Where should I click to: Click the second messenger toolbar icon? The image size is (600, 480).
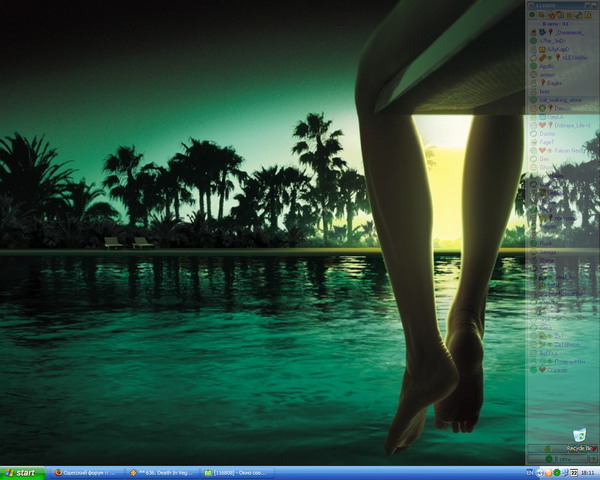click(541, 15)
